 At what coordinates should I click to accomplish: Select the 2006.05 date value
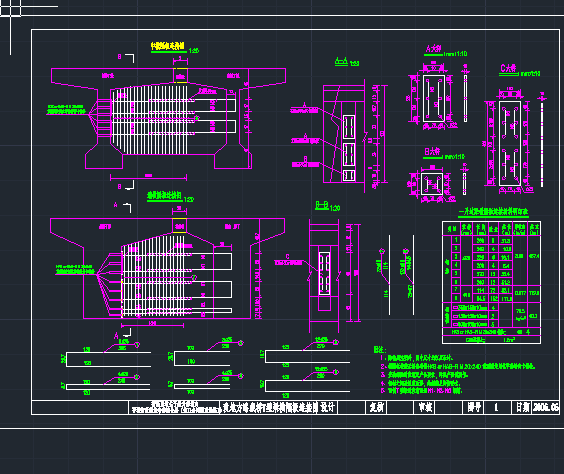pyautogui.click(x=545, y=407)
